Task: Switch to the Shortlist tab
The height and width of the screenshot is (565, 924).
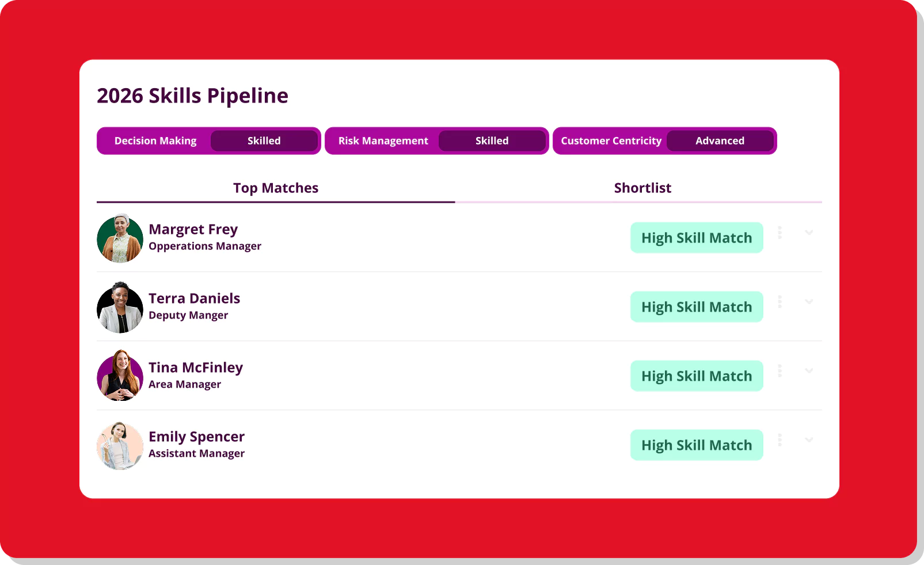Action: pos(642,188)
